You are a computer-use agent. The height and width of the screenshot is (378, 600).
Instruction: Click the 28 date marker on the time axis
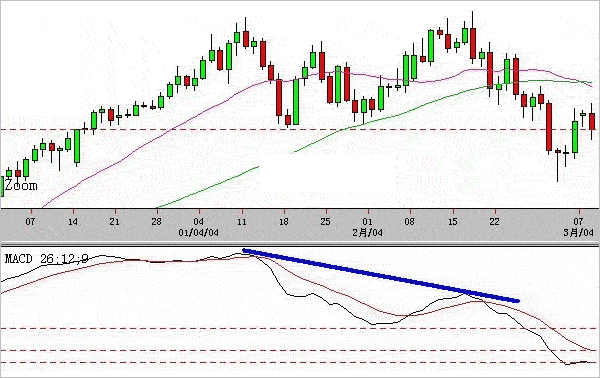point(157,222)
